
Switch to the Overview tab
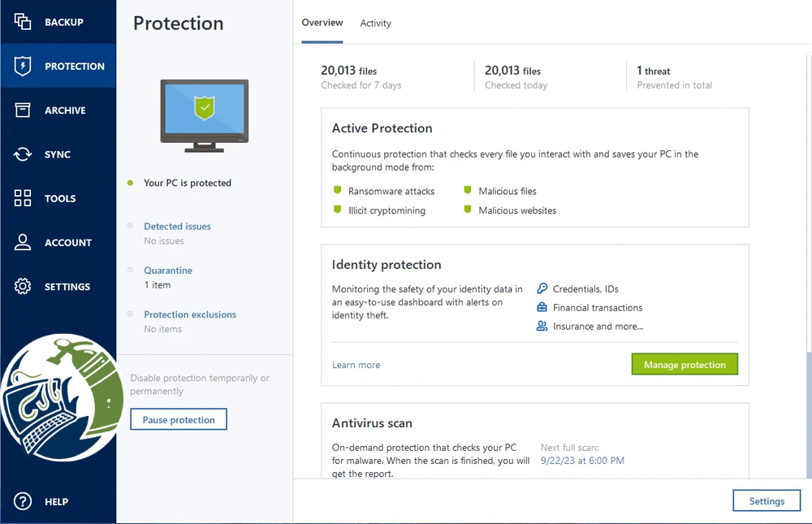click(322, 22)
